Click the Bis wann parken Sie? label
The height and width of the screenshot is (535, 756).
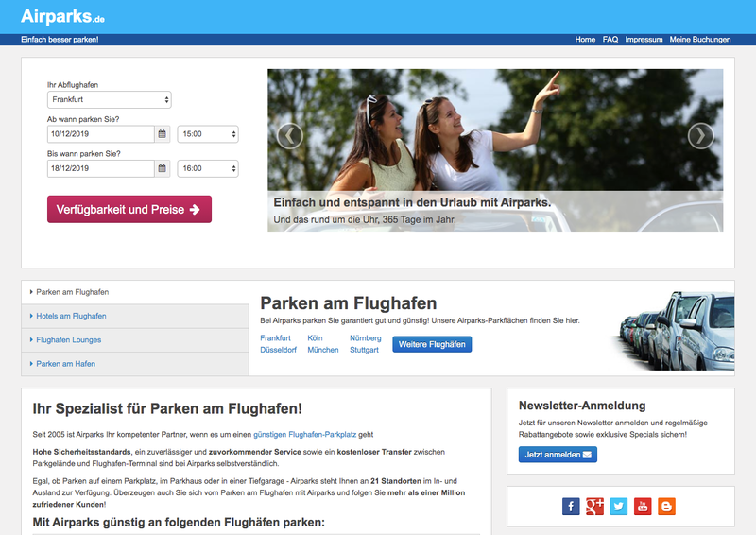pos(84,154)
